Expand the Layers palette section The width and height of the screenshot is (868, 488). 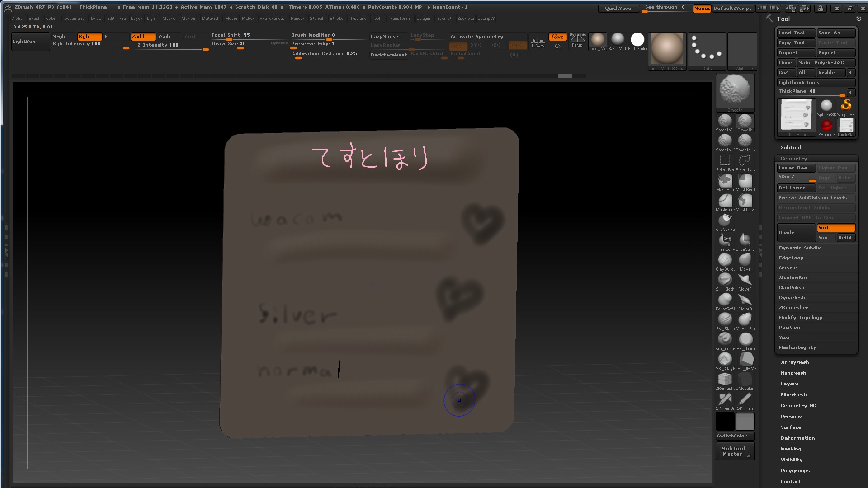(789, 384)
